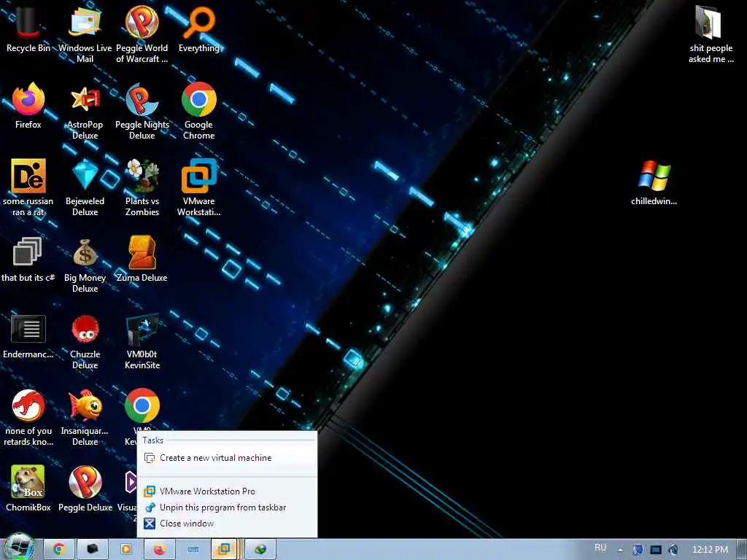The height and width of the screenshot is (560, 747).
Task: Select the AstroPop Deluxe desktop icon
Action: [85, 111]
